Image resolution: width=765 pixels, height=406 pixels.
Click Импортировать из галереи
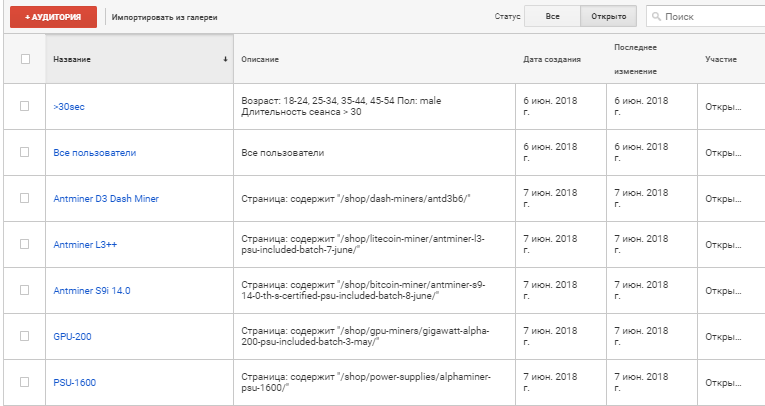tap(164, 17)
